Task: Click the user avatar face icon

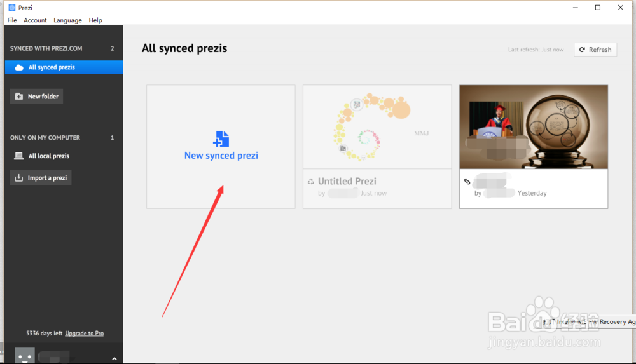Action: [x=25, y=356]
